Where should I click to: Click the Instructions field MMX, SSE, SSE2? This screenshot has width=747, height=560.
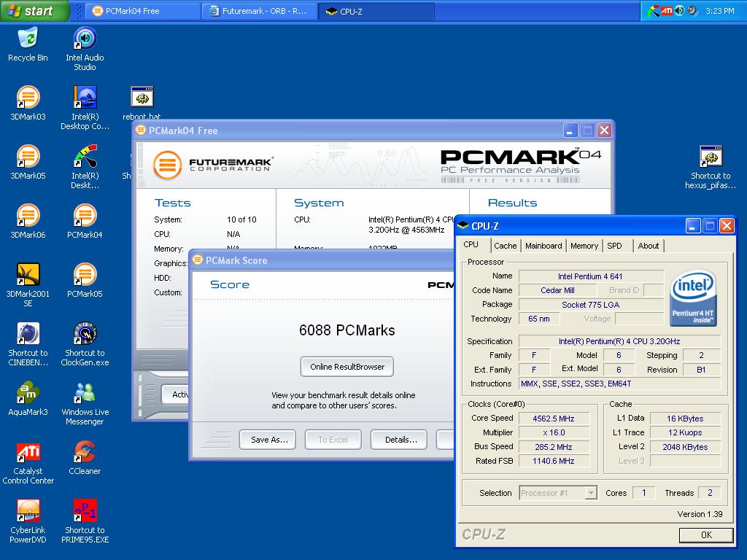point(619,384)
